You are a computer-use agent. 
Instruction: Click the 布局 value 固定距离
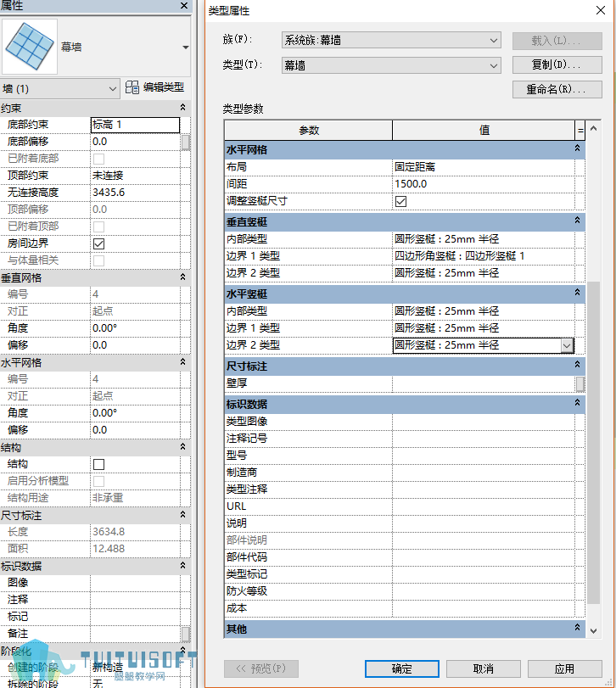[x=484, y=167]
